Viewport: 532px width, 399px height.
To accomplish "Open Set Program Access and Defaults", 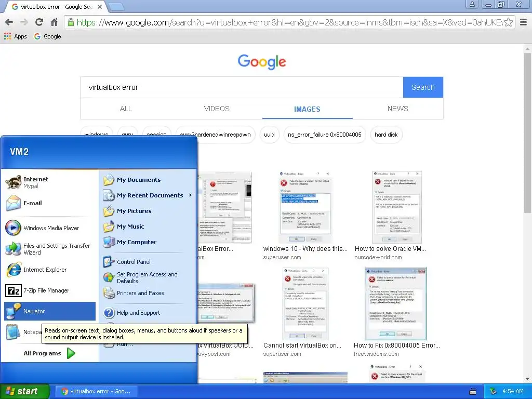I will [x=148, y=277].
